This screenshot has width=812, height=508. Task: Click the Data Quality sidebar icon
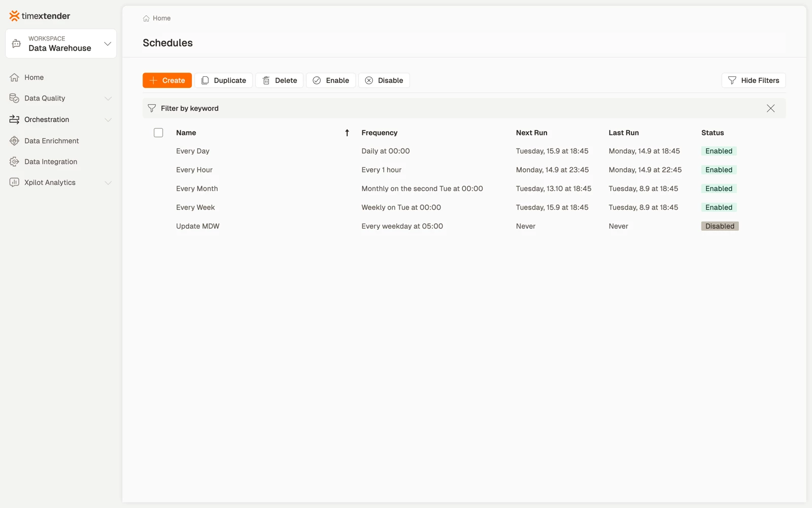14,98
